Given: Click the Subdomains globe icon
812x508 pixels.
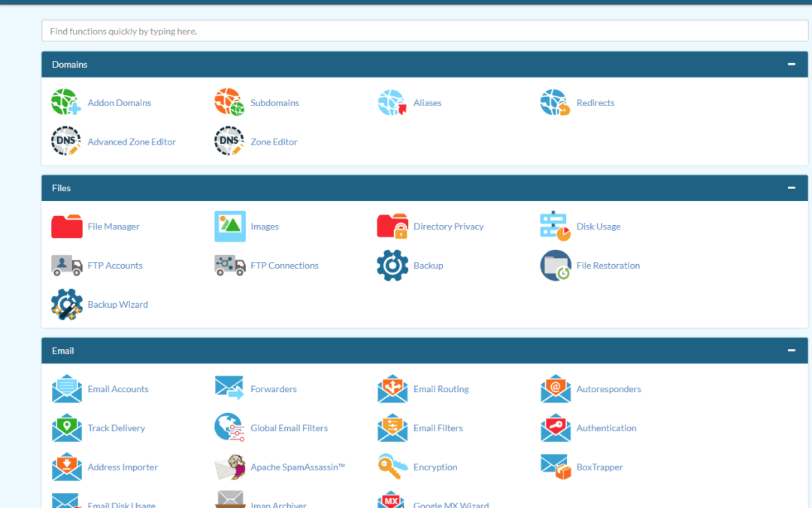Looking at the screenshot, I should click(x=229, y=102).
